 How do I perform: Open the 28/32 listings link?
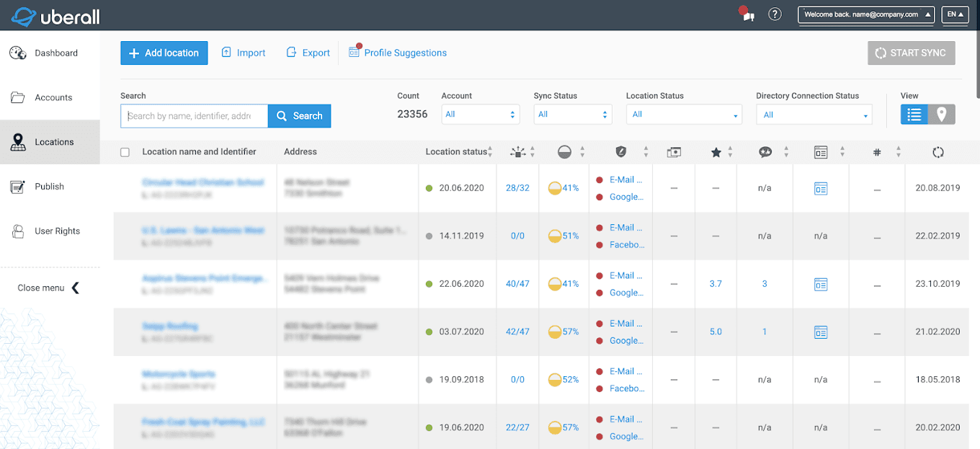click(517, 188)
